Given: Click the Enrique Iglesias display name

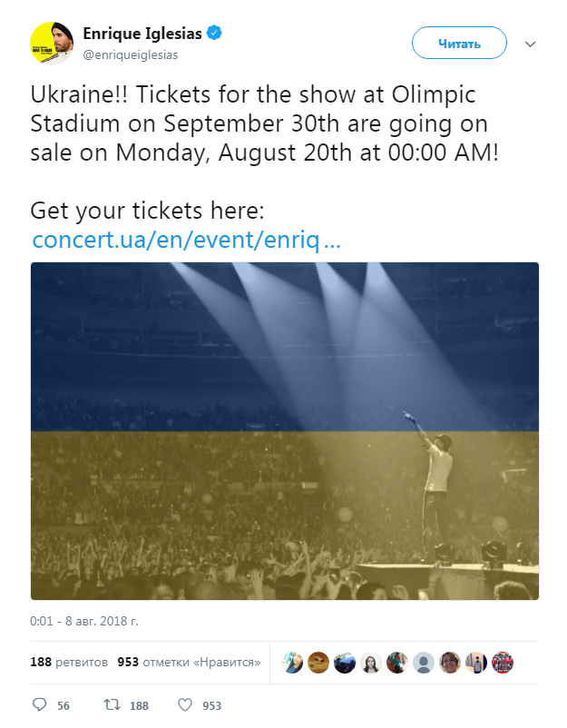Looking at the screenshot, I should pos(141,34).
